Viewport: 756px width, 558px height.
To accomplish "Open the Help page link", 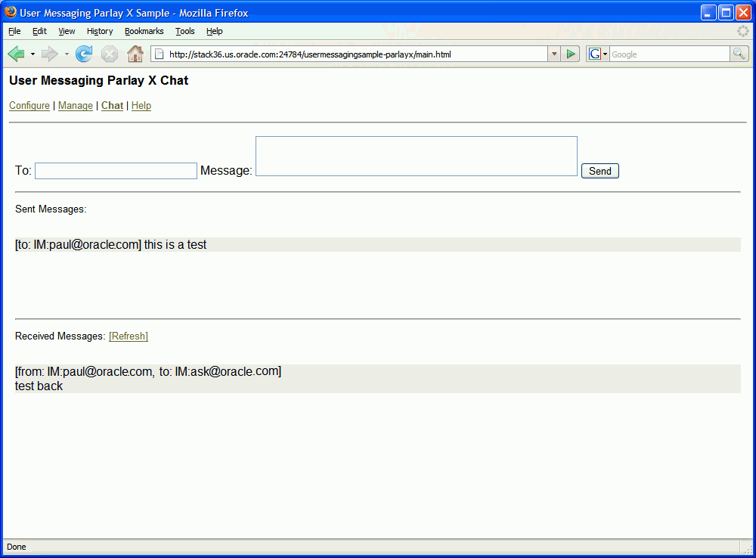I will click(141, 106).
